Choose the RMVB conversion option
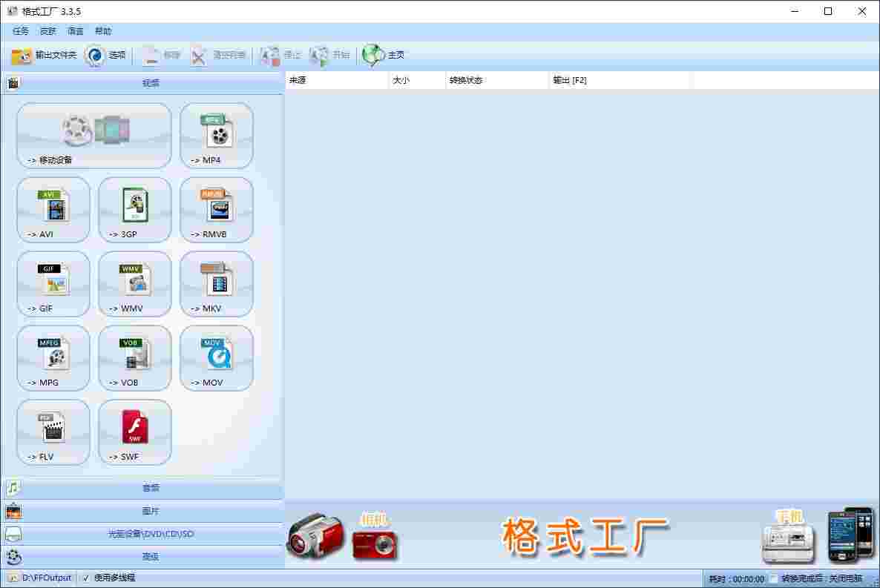Image resolution: width=880 pixels, height=588 pixels. [x=216, y=210]
